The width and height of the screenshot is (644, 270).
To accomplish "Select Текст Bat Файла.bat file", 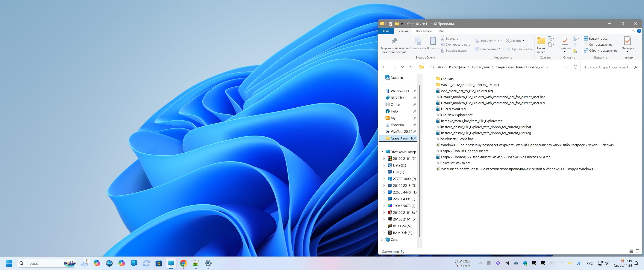I will coord(453,163).
